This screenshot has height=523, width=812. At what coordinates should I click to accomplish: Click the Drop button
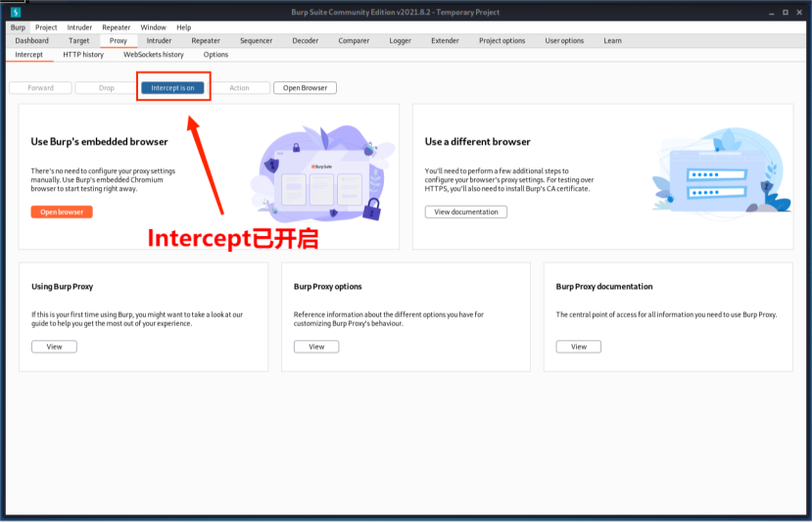[106, 88]
